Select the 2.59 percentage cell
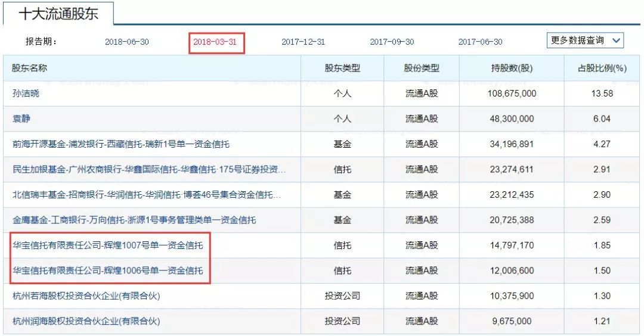The height and width of the screenshot is (336, 644). [x=602, y=220]
